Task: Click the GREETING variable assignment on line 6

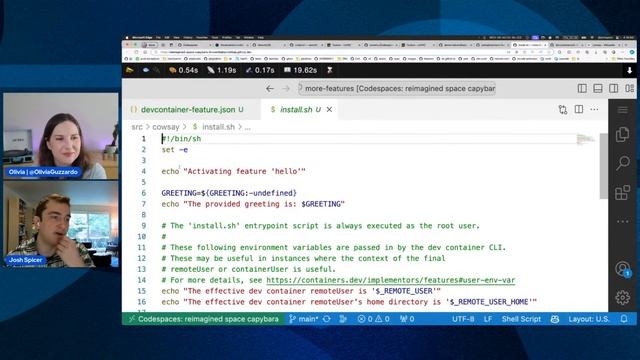Action: 229,193
